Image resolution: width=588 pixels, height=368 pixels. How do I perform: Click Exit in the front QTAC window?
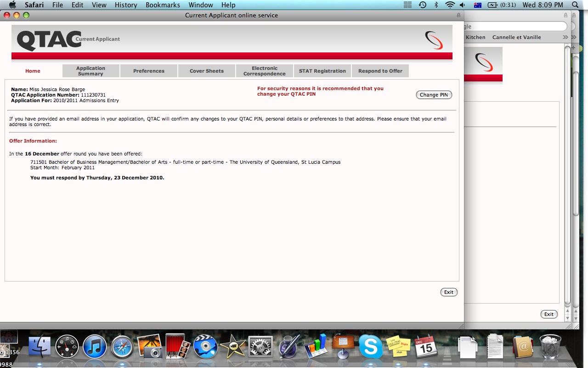(449, 292)
